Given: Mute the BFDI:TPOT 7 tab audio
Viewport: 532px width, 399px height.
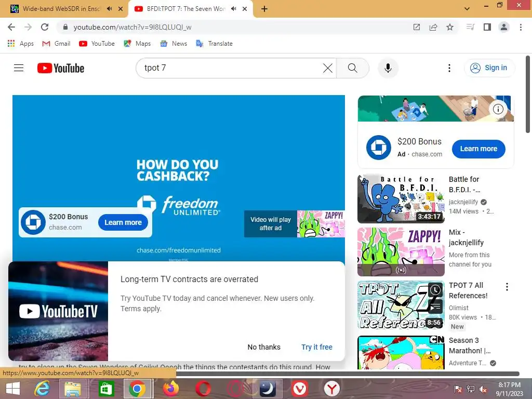Looking at the screenshot, I should click(x=233, y=9).
